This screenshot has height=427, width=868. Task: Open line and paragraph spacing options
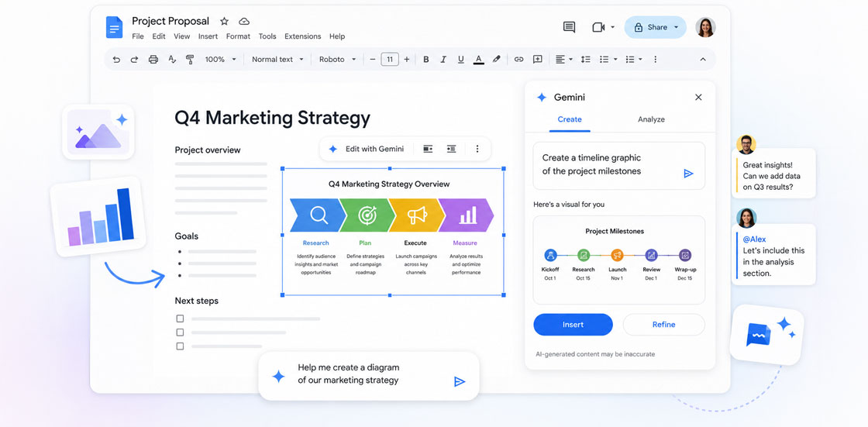point(586,59)
